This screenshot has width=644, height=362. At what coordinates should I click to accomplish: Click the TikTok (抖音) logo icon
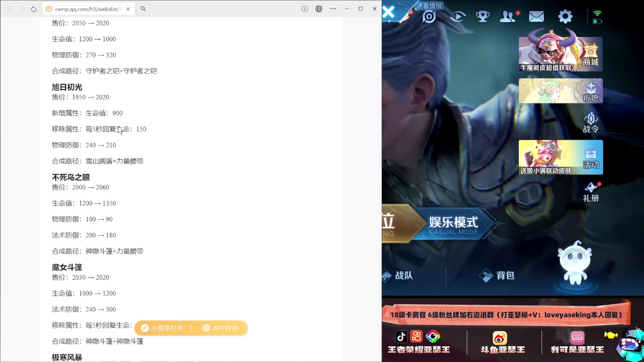click(401, 337)
